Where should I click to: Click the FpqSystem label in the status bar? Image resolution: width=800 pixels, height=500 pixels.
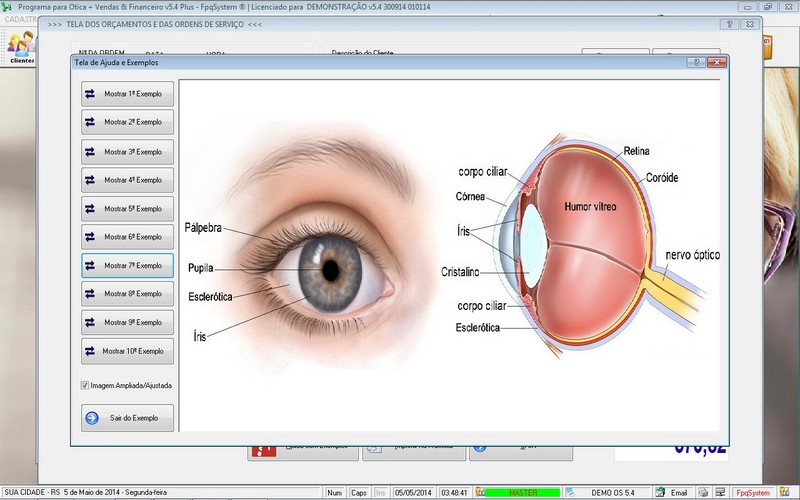(751, 493)
